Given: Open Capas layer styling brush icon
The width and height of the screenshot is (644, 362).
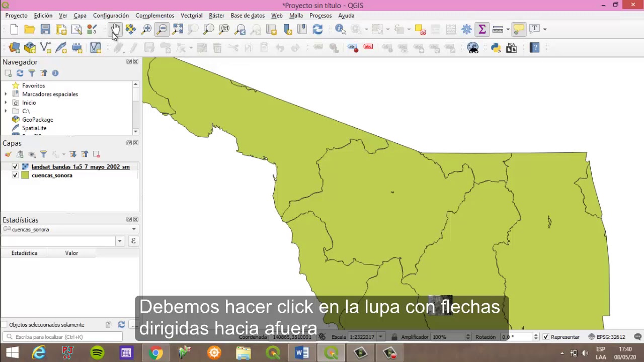Looking at the screenshot, I should 8,154.
